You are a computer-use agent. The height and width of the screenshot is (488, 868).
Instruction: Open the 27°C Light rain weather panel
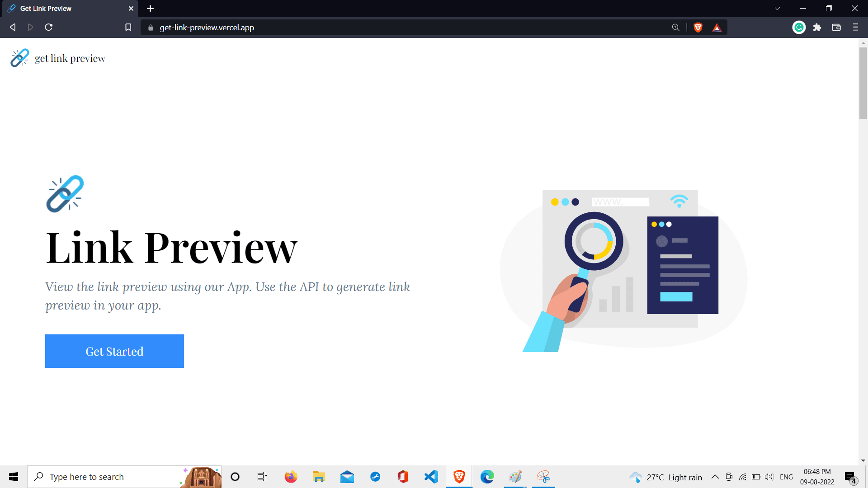[665, 477]
